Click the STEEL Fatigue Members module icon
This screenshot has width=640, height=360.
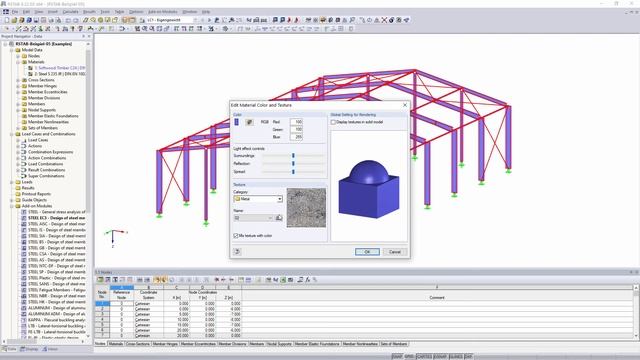click(x=24, y=290)
